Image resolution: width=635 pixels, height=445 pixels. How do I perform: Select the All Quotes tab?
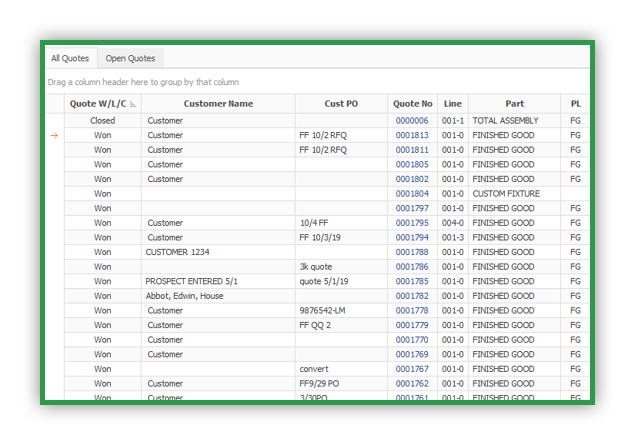click(70, 59)
